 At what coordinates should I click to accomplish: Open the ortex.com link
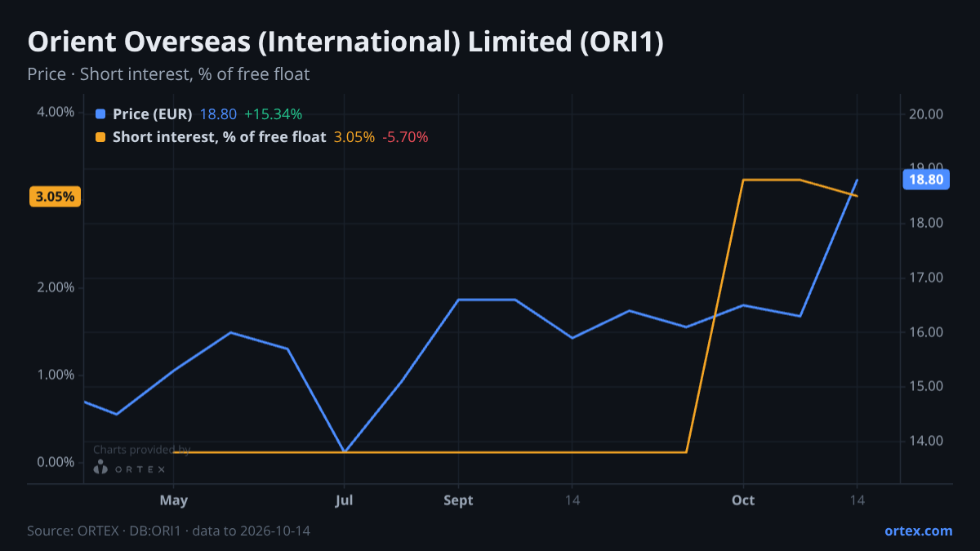tap(919, 531)
